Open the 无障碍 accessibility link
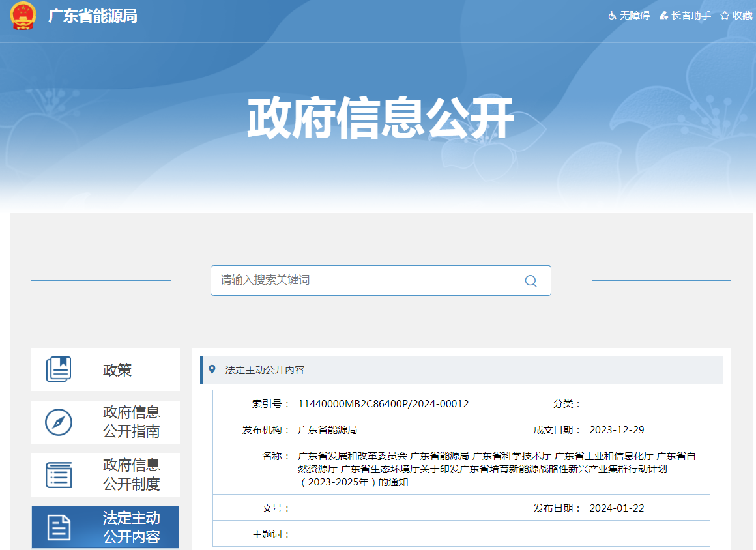Screen dimensions: 756x550 pyautogui.click(x=635, y=16)
